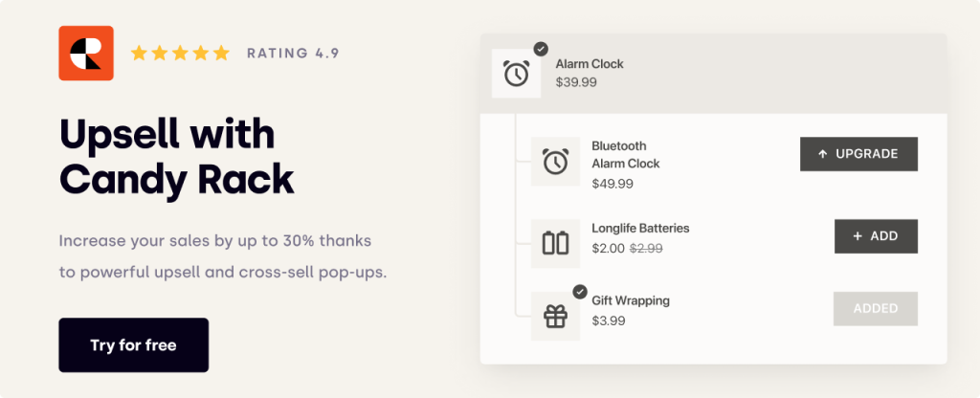Screen dimensions: 980x398
Task: Click the third yellow rating star
Action: click(x=180, y=54)
